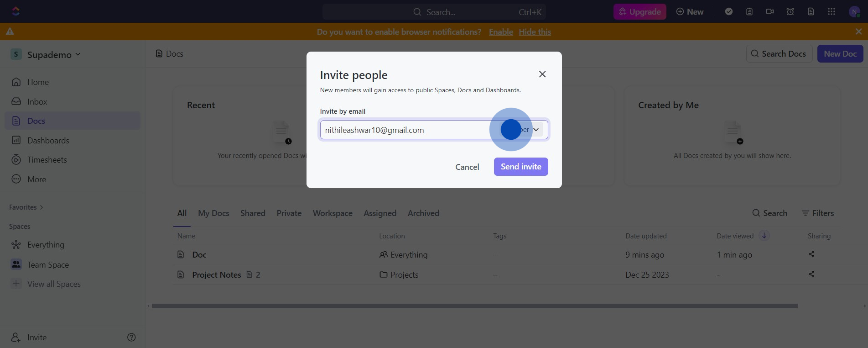The width and height of the screenshot is (868, 348).
Task: Click the Send invite button
Action: pyautogui.click(x=521, y=167)
